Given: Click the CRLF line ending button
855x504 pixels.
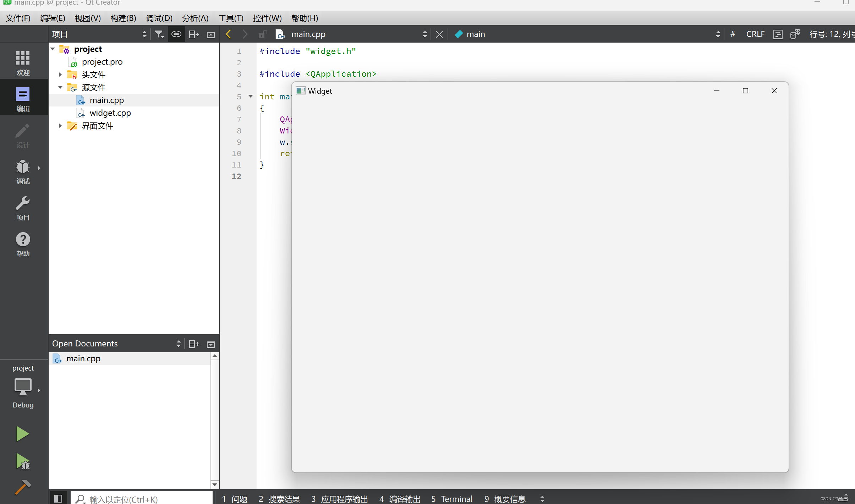Looking at the screenshot, I should (755, 34).
